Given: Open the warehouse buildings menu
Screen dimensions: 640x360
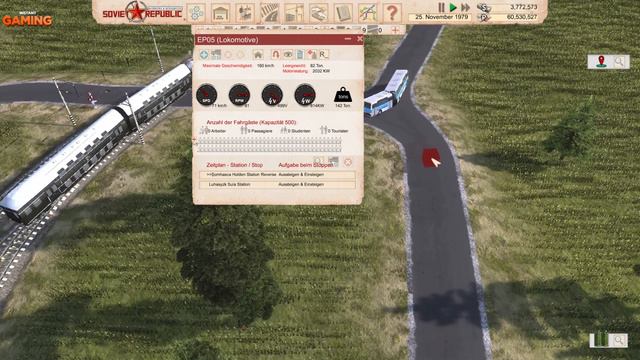Looking at the screenshot, I should [220, 13].
